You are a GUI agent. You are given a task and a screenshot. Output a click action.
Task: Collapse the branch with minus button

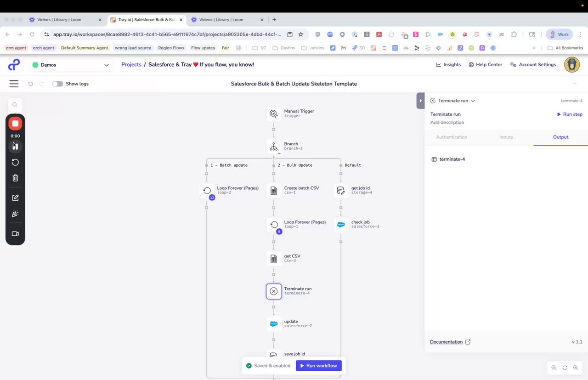tap(279, 153)
